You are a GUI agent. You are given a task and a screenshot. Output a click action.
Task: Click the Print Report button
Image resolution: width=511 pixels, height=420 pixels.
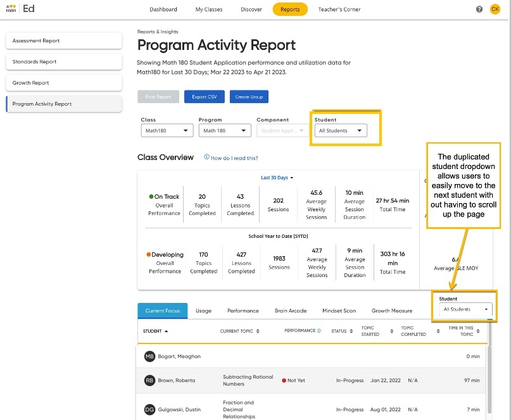[x=158, y=97]
